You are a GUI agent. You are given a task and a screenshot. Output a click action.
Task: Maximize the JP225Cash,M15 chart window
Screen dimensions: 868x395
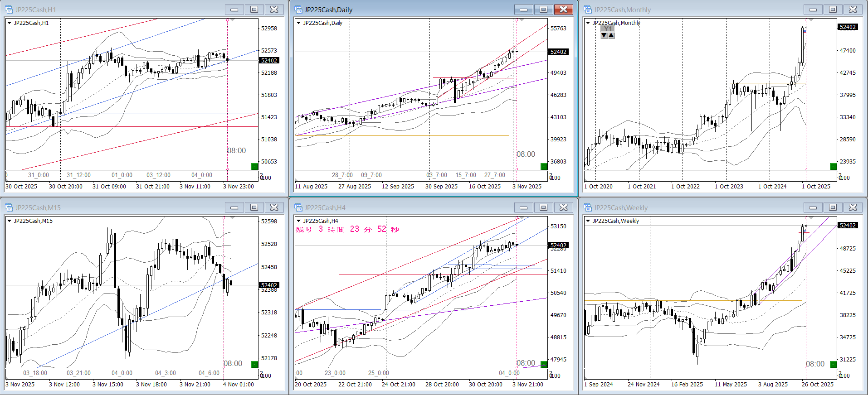pos(254,207)
